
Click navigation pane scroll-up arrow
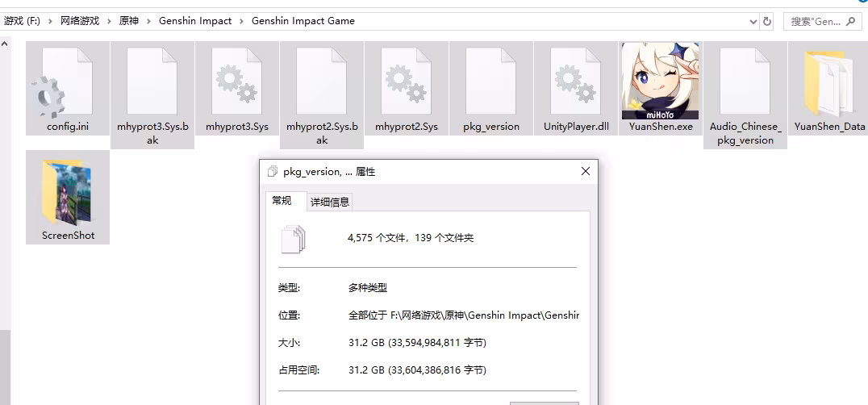click(x=5, y=43)
